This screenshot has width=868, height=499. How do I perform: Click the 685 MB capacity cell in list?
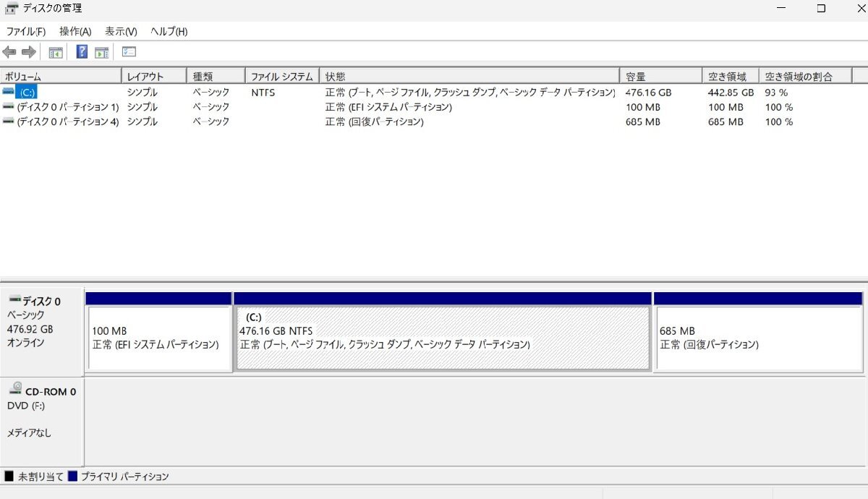643,121
